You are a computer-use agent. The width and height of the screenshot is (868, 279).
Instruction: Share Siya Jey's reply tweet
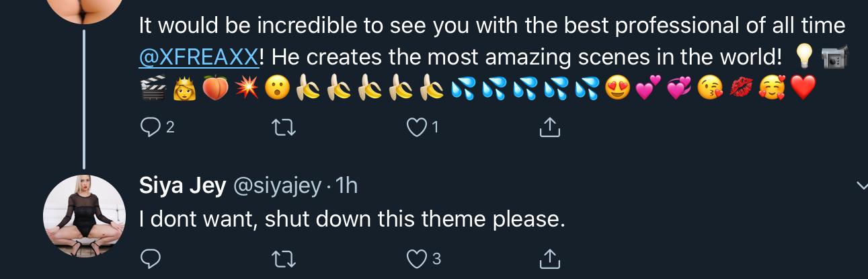(x=550, y=257)
